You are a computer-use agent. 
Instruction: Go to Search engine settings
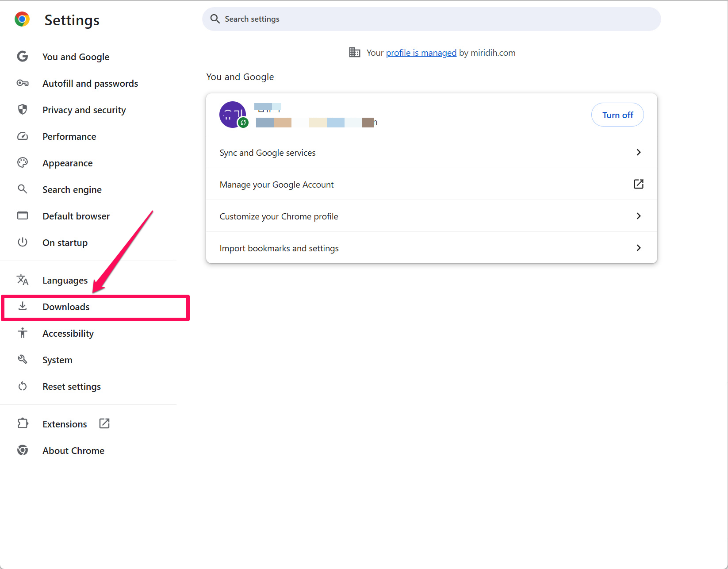(x=72, y=190)
